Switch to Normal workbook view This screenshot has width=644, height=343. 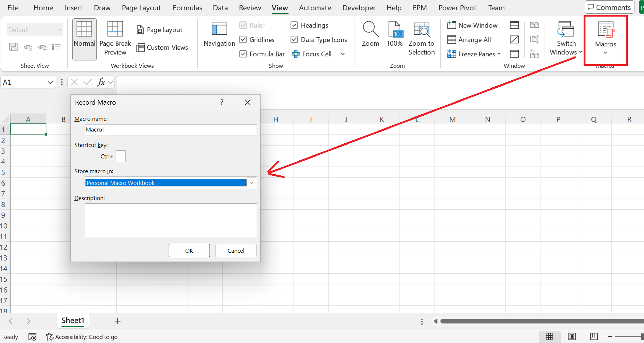click(x=84, y=39)
